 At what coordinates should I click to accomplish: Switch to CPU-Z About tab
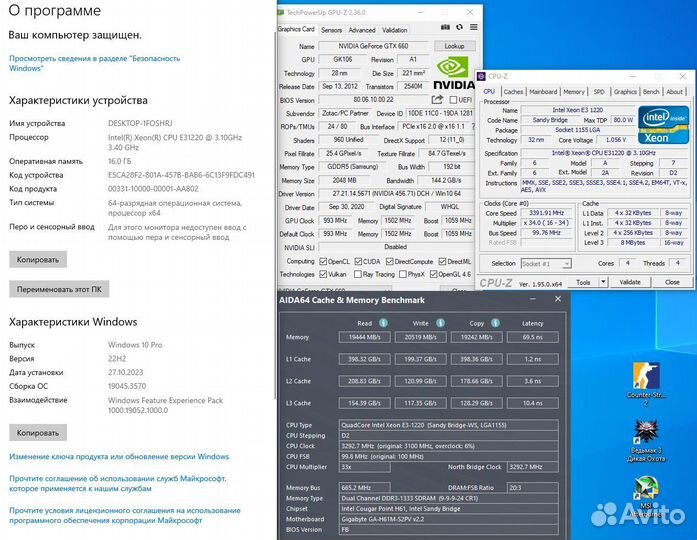pos(674,92)
